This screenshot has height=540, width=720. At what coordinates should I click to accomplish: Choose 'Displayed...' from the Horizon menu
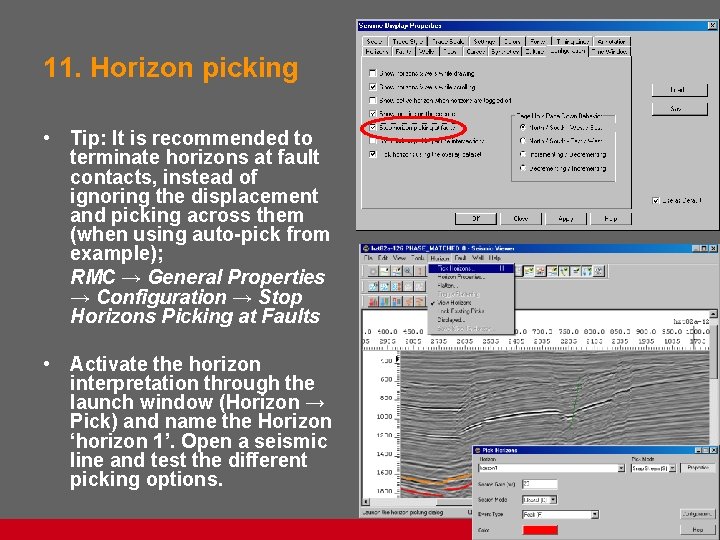(471, 320)
